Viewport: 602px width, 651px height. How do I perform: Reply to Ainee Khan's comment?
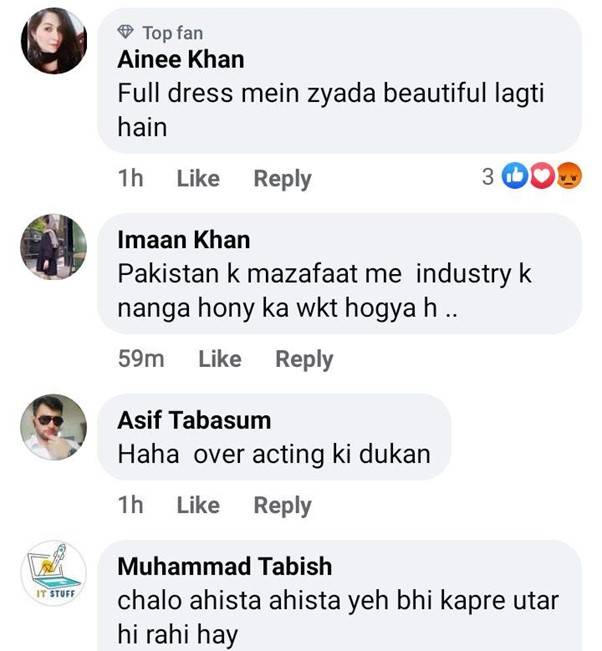[282, 179]
